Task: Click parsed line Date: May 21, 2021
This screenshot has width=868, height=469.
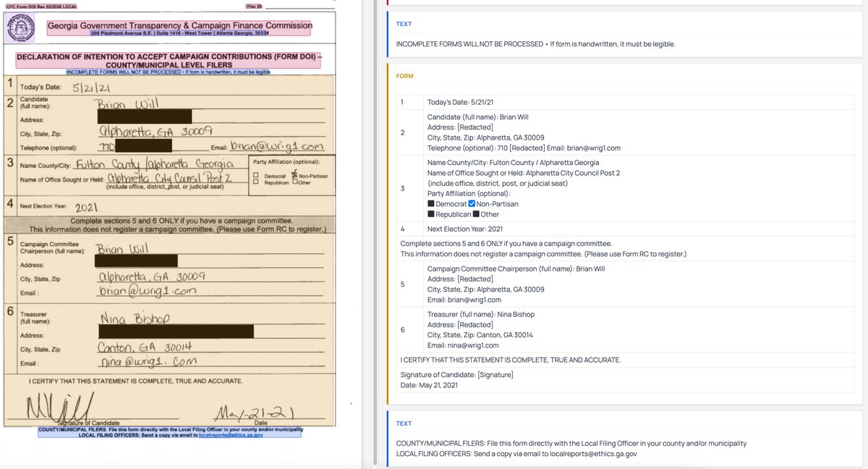Action: tap(429, 385)
